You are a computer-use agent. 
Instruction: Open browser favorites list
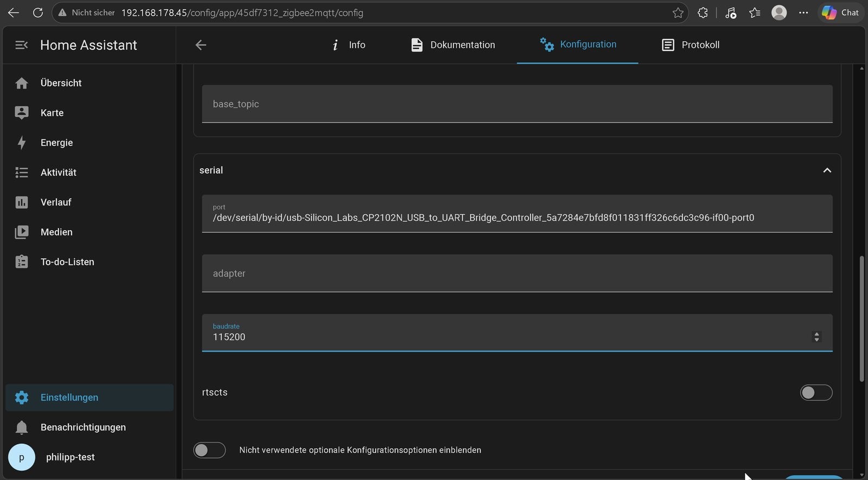click(755, 12)
